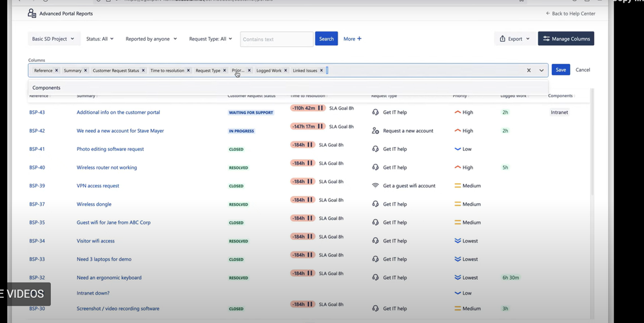Image resolution: width=644 pixels, height=323 pixels.
Task: Remove the Summary column chip
Action: click(86, 70)
